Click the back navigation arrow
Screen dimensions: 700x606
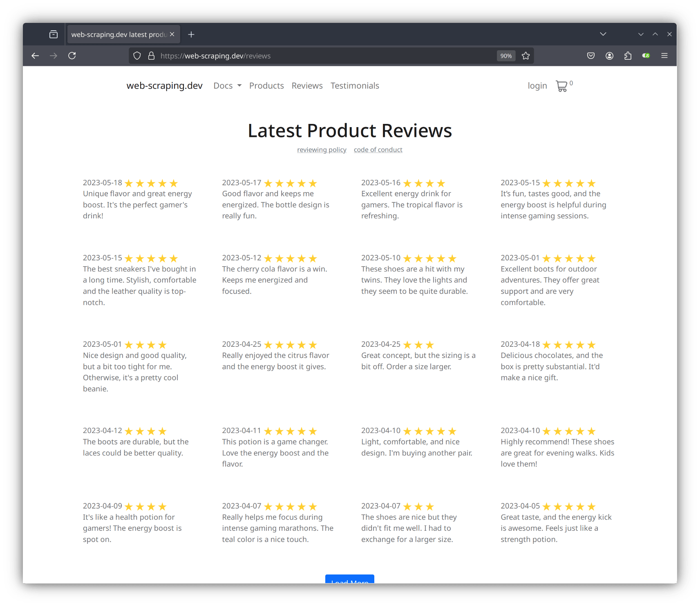click(x=35, y=56)
